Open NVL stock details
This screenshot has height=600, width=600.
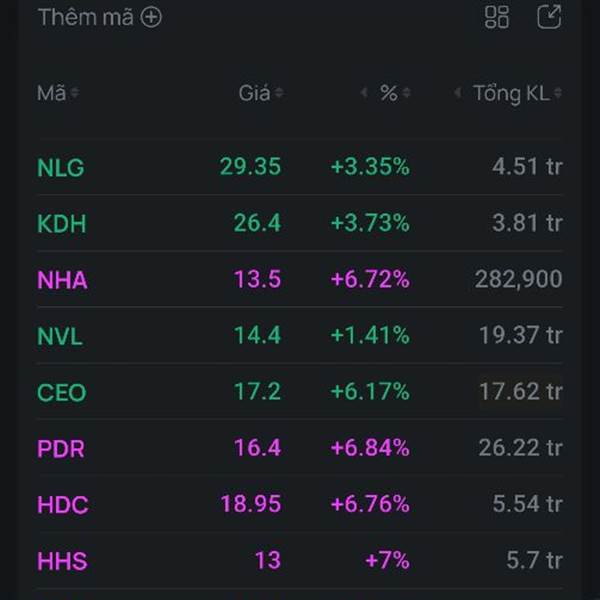pyautogui.click(x=60, y=336)
